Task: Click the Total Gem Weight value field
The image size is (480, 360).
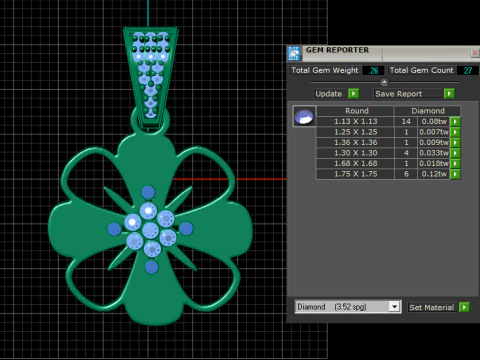Action: [373, 71]
